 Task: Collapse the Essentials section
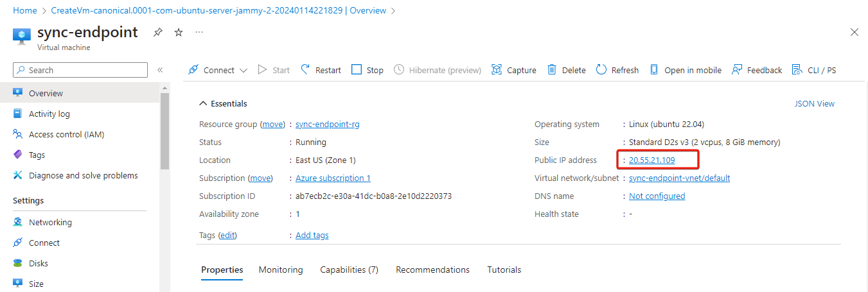[223, 103]
